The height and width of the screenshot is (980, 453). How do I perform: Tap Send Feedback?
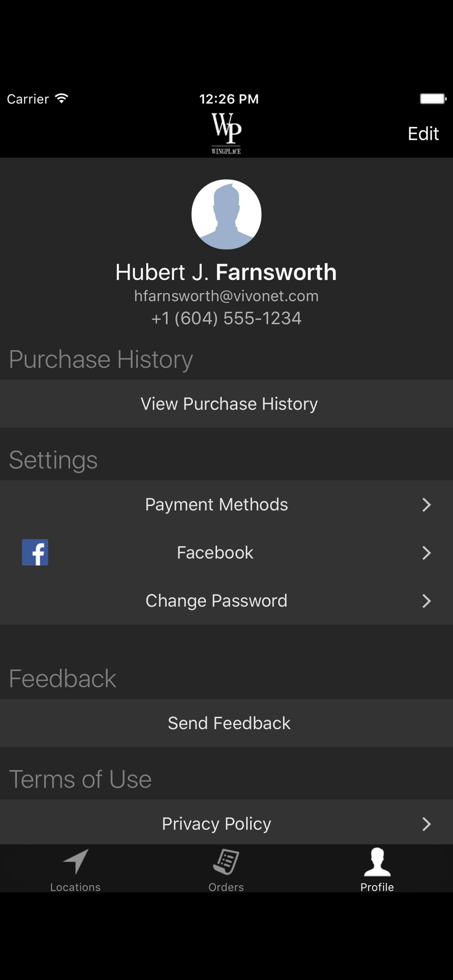pos(226,723)
